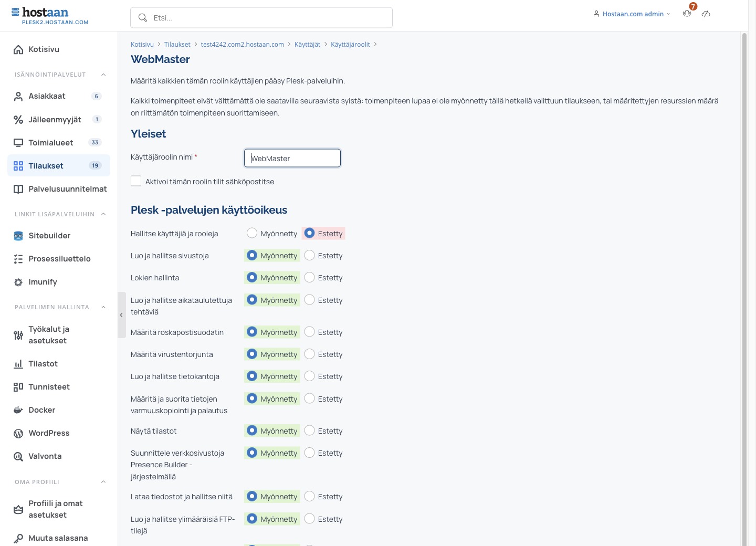Screen dimensions: 756x546
Task: Click the Jälleenmyyjät percent icon
Action: pos(18,120)
